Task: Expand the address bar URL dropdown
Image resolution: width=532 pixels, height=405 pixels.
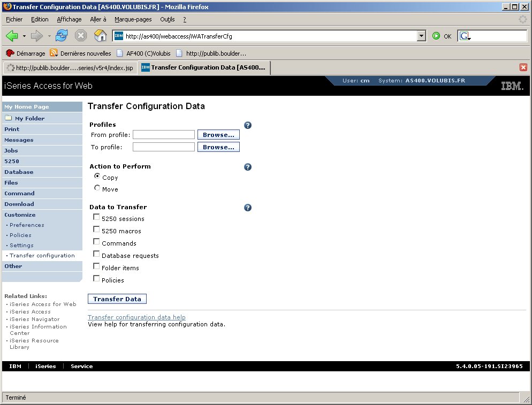Action: click(x=421, y=36)
